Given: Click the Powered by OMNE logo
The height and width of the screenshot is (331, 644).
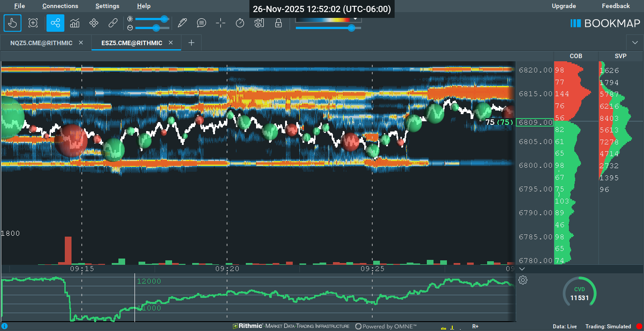Looking at the screenshot, I should click(x=386, y=327).
